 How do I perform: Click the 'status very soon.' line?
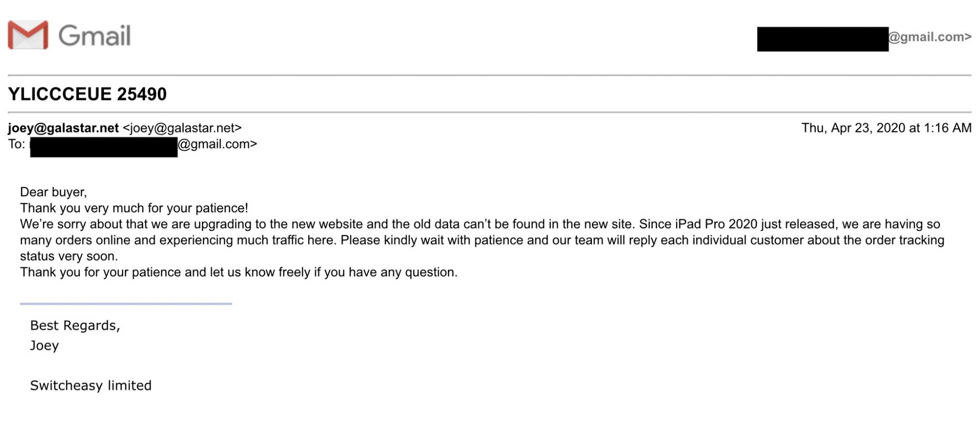coord(69,256)
